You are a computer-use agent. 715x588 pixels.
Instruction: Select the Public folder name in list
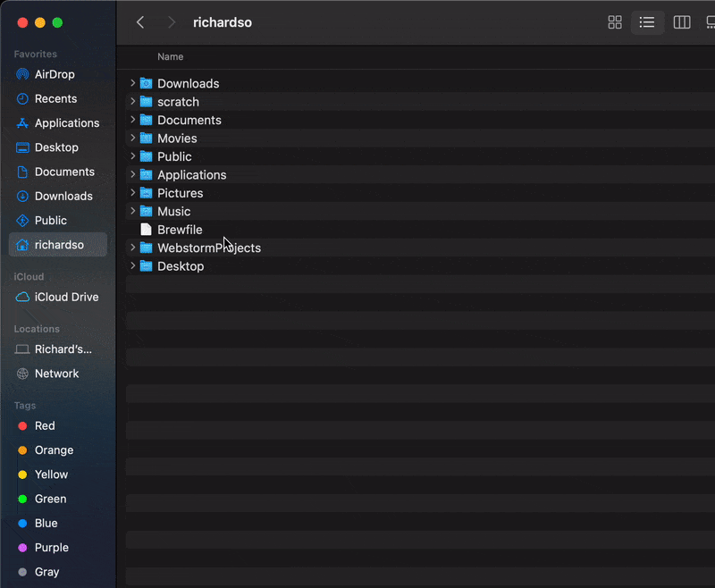174,156
